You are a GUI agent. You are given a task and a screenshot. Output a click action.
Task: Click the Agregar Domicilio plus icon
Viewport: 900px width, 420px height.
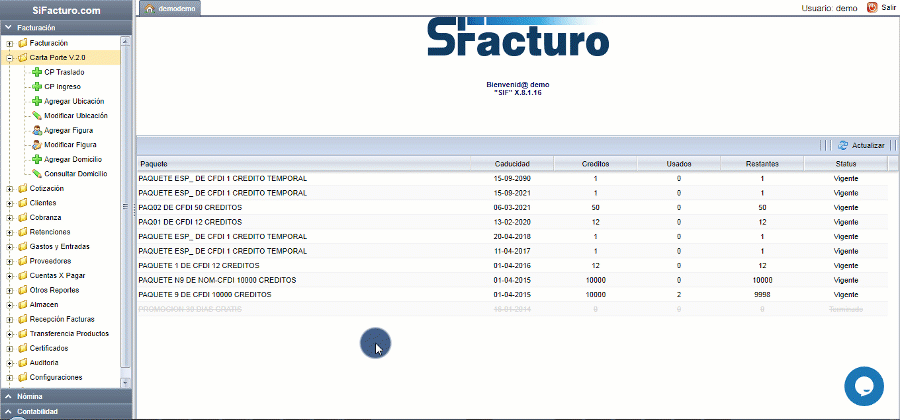(x=37, y=159)
